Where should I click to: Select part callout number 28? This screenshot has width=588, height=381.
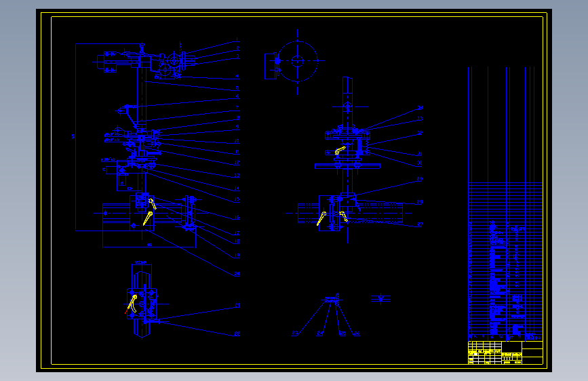[x=420, y=202]
